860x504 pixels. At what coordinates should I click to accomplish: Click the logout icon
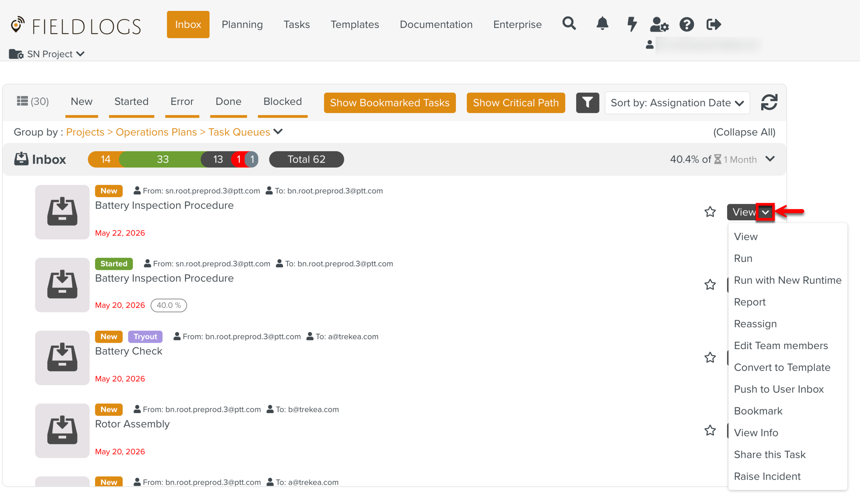tap(713, 24)
